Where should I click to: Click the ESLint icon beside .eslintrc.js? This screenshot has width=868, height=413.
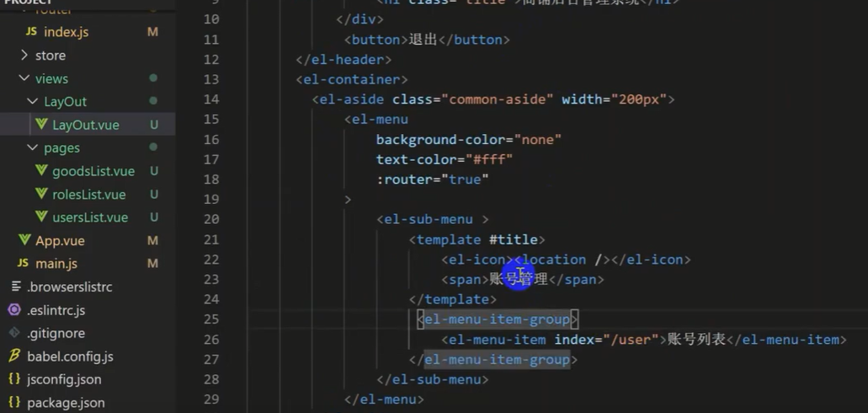(x=15, y=310)
